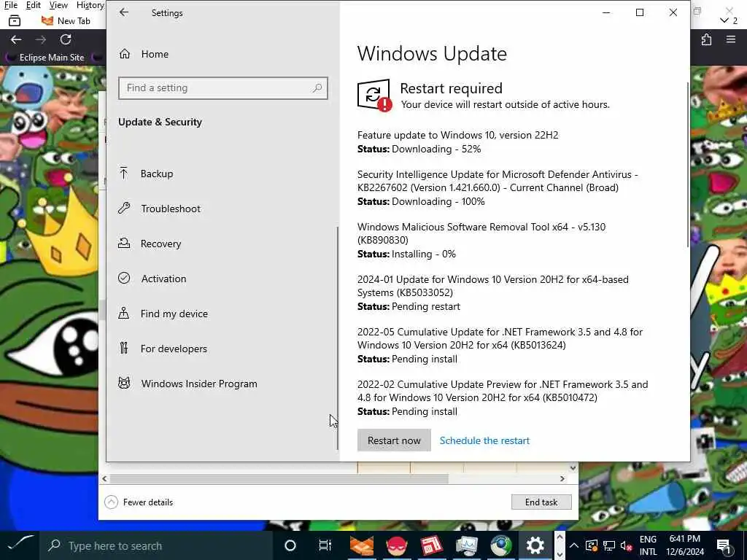Image resolution: width=747 pixels, height=560 pixels.
Task: Click the network tray icon
Action: click(x=609, y=545)
